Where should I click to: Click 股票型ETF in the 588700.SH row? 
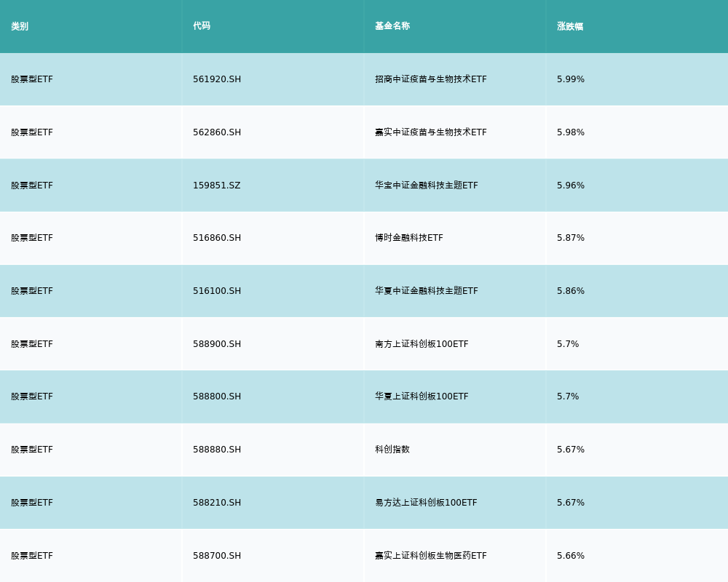pyautogui.click(x=32, y=556)
